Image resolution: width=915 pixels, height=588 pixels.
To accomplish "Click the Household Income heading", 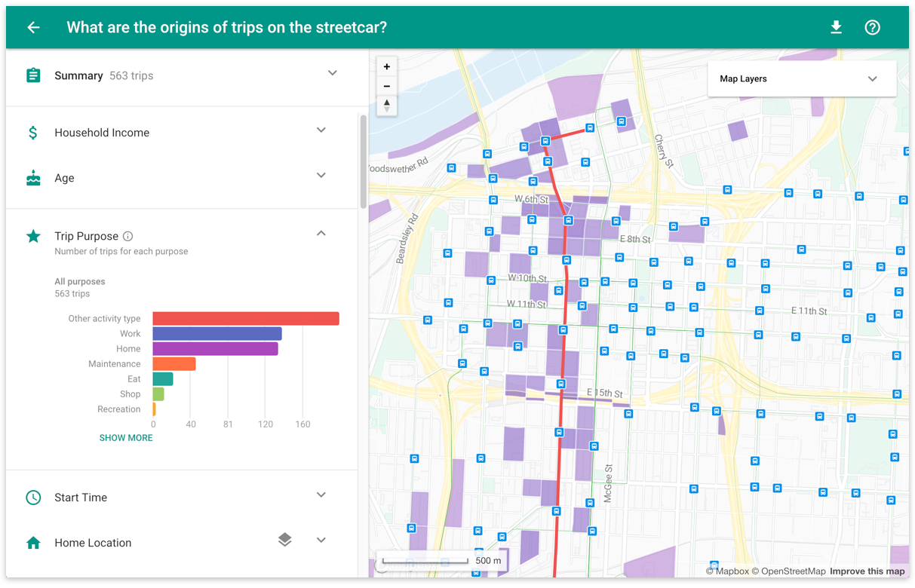I will (x=102, y=133).
